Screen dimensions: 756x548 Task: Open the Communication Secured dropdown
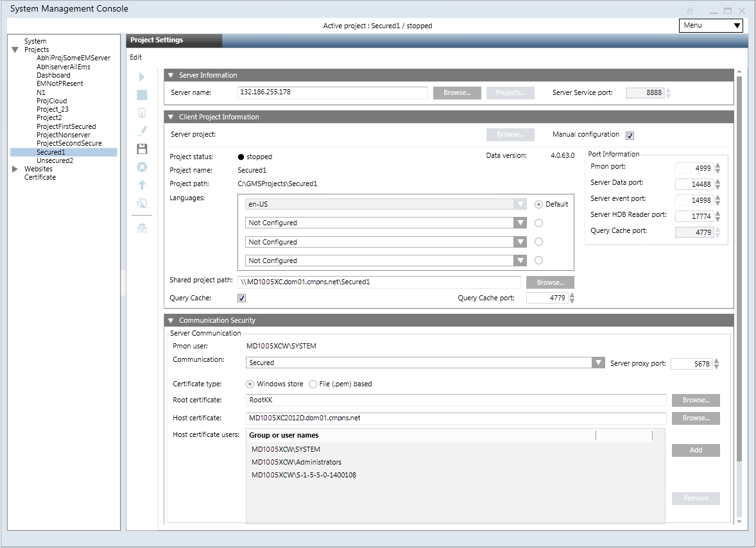pyautogui.click(x=598, y=363)
